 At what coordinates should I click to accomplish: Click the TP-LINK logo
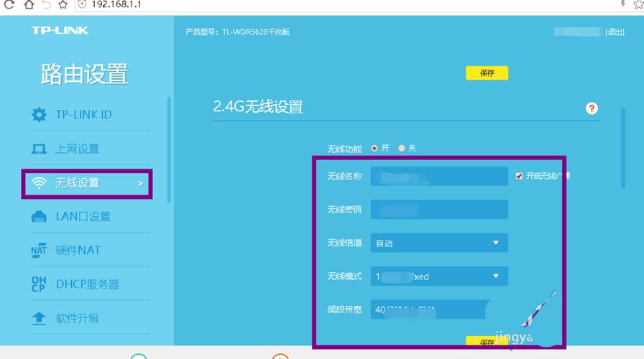pyautogui.click(x=60, y=30)
